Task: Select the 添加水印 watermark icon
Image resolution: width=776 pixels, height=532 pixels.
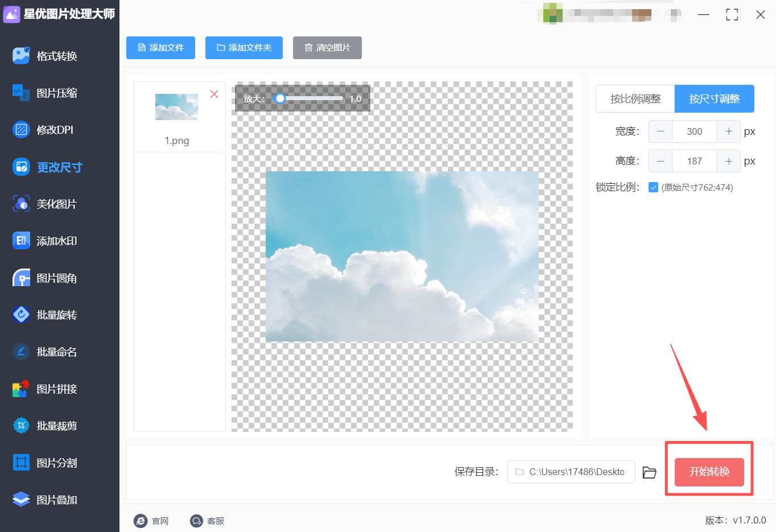Action: tap(21, 241)
